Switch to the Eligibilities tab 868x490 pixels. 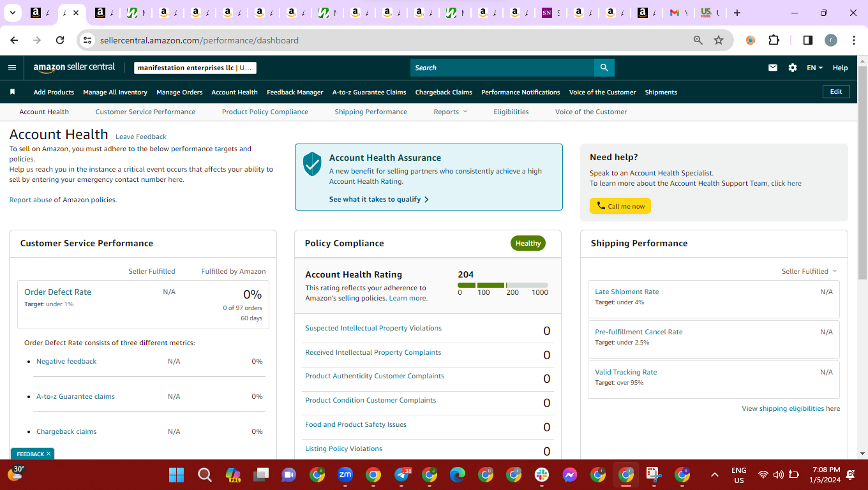click(x=511, y=112)
